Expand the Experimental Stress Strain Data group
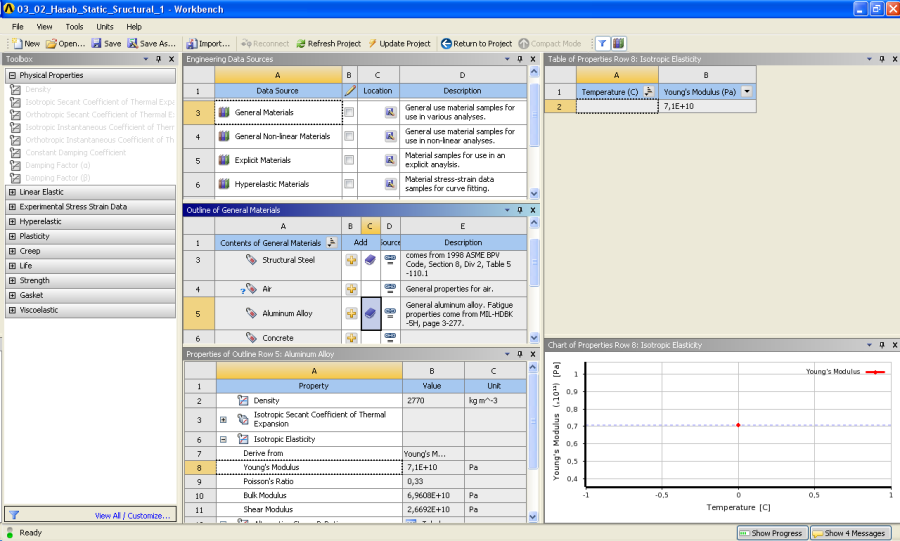This screenshot has height=541, width=900. coord(12,207)
